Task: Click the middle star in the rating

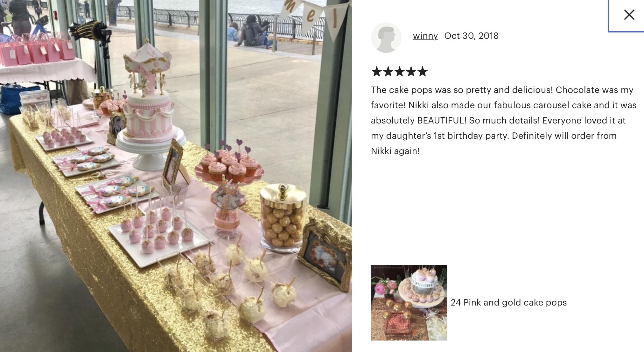Action: click(x=400, y=72)
